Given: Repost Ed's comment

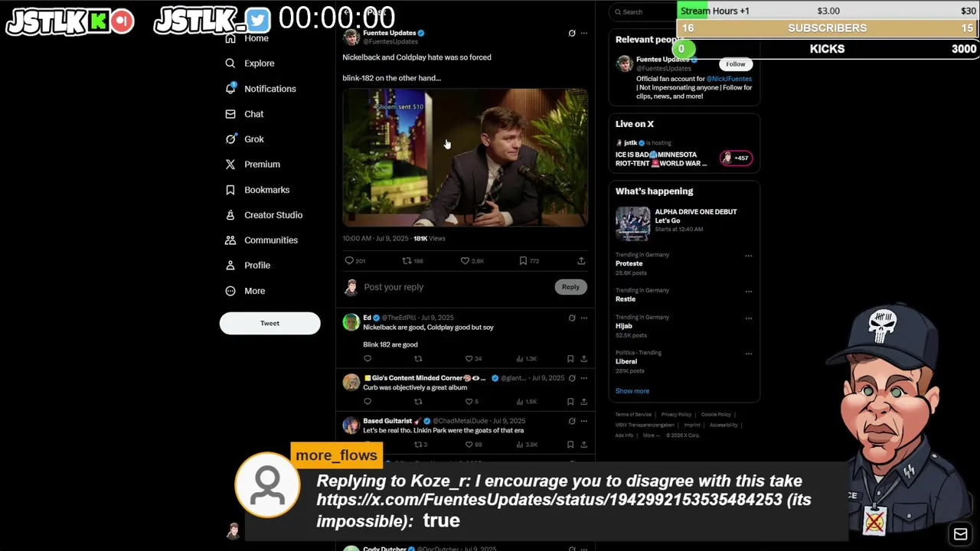Looking at the screenshot, I should (418, 359).
